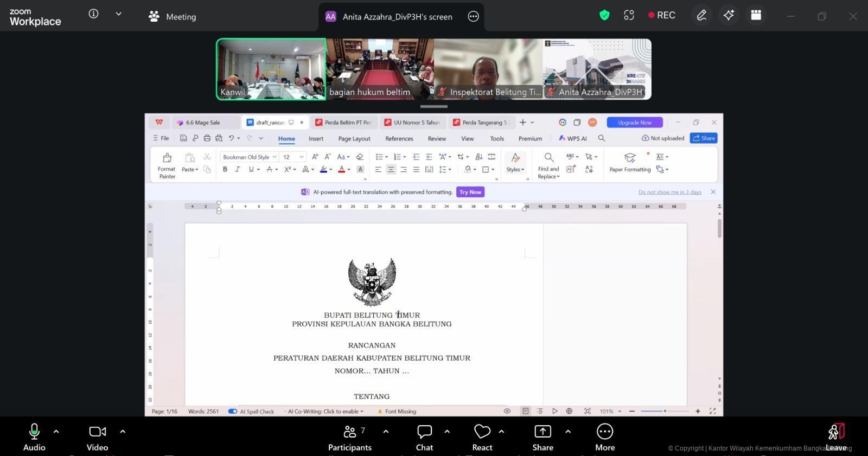Click the Format Painter tool in WPS
Viewport: 868px width, 456px height.
click(x=167, y=165)
